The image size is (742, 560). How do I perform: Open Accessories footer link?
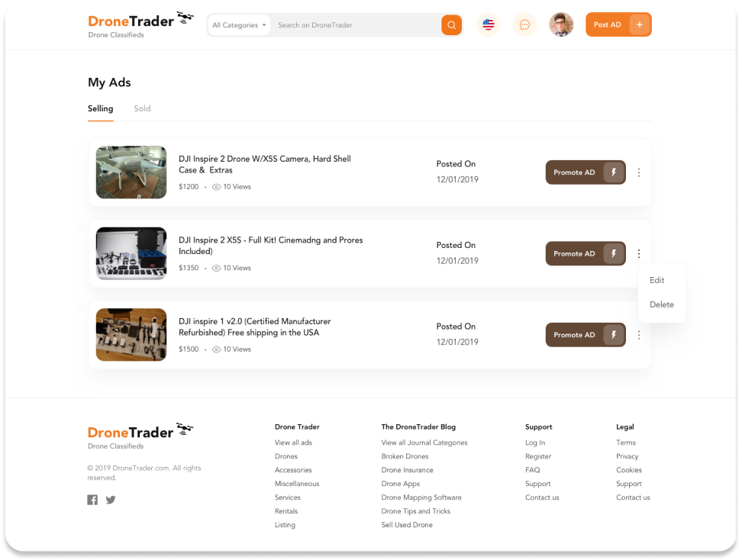click(293, 470)
